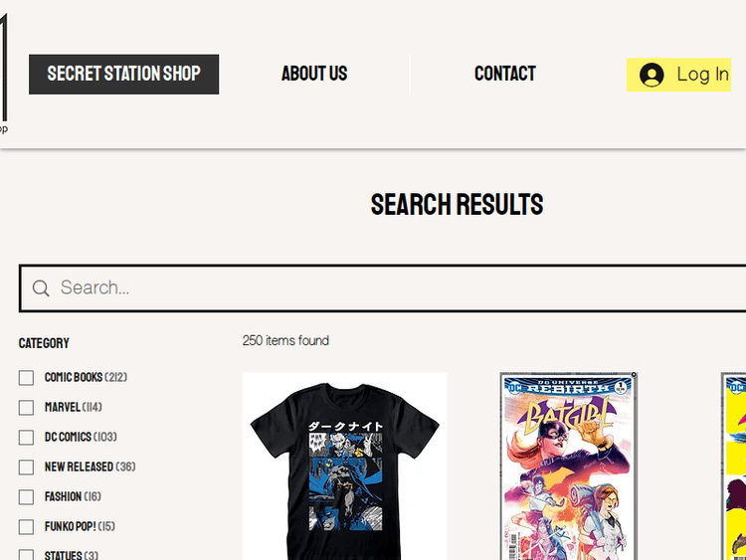Open the Contact page
Viewport: 746px width, 560px height.
504,74
